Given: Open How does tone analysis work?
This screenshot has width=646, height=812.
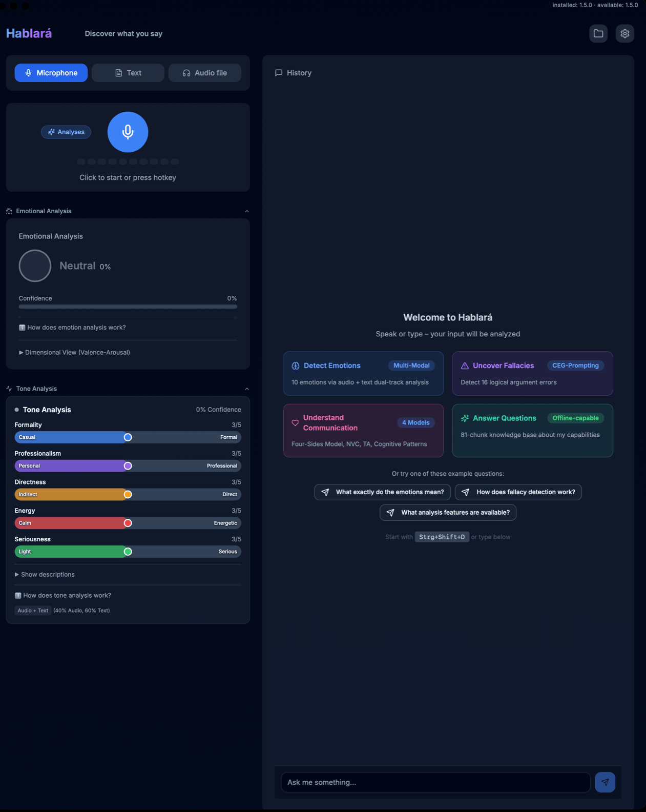Looking at the screenshot, I should (63, 595).
